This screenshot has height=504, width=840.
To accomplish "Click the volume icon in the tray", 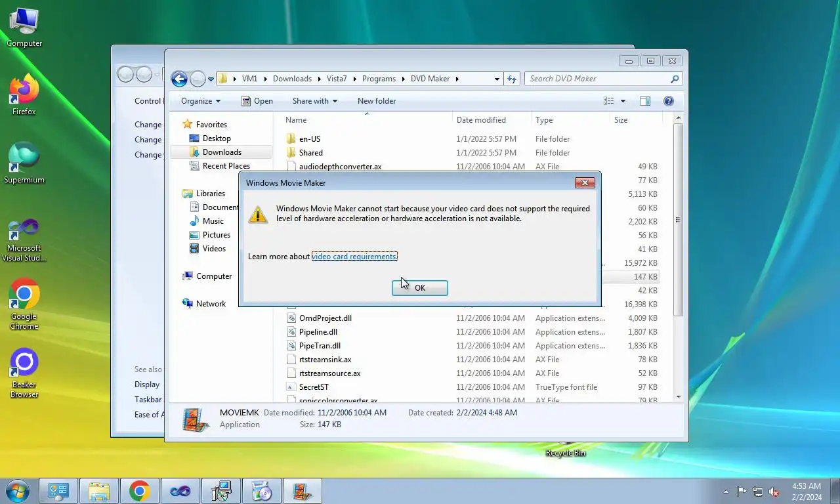I will click(774, 492).
